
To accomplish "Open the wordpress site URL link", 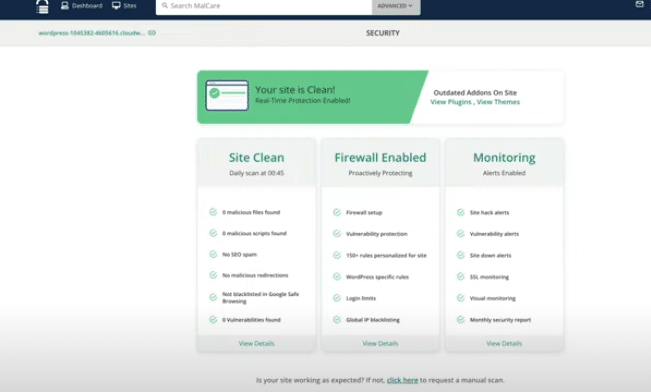I will pyautogui.click(x=91, y=33).
